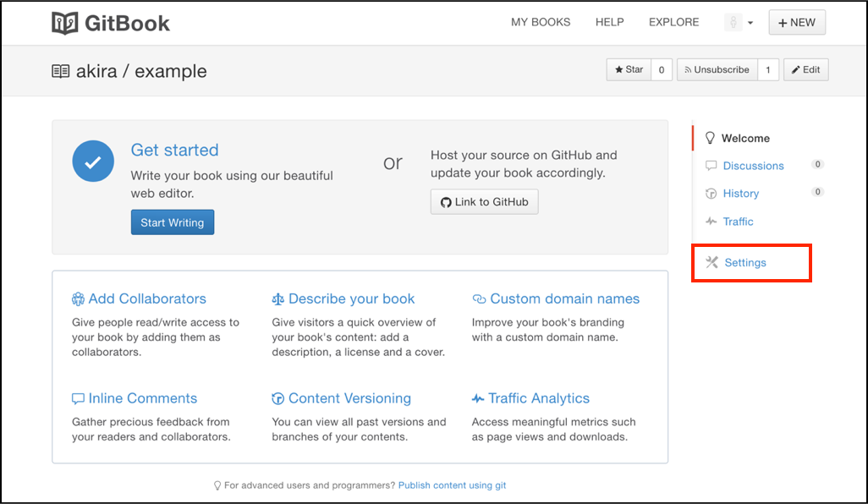
Task: Click the book icon beside akira / example
Action: (x=60, y=71)
